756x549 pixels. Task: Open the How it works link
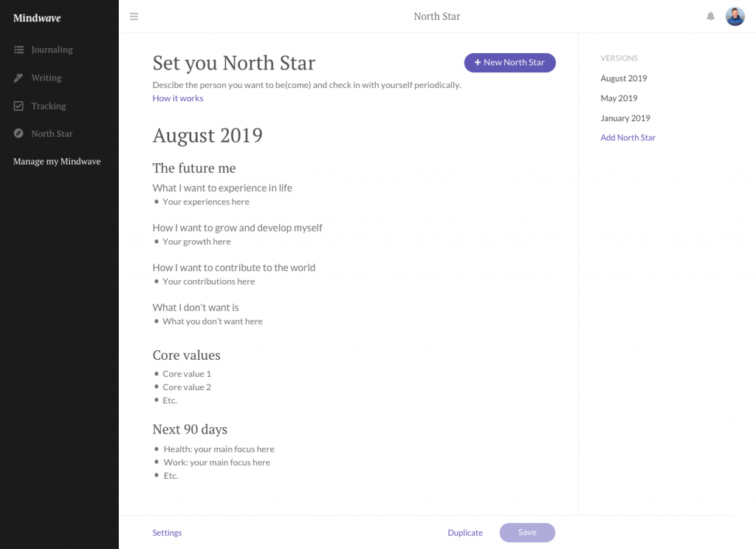pos(177,98)
